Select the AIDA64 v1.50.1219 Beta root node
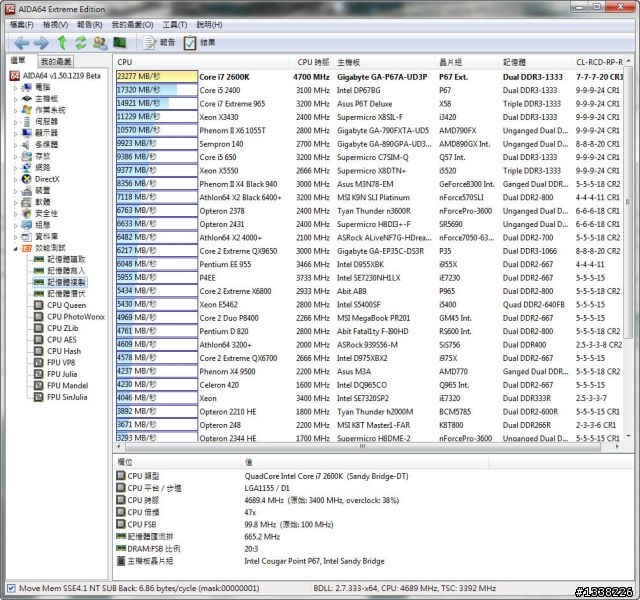The height and width of the screenshot is (600, 640). coord(61,76)
